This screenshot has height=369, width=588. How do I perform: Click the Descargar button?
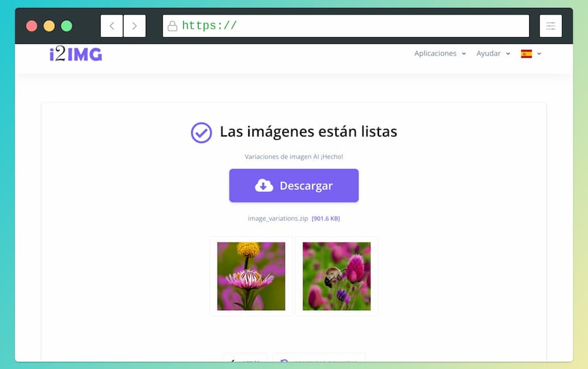(293, 185)
